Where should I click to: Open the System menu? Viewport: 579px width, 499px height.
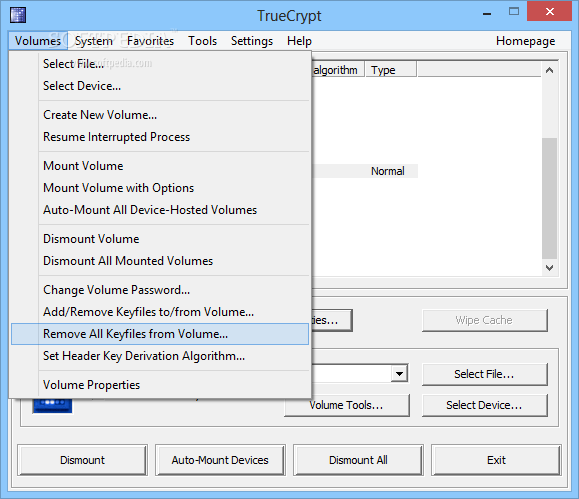[94, 41]
